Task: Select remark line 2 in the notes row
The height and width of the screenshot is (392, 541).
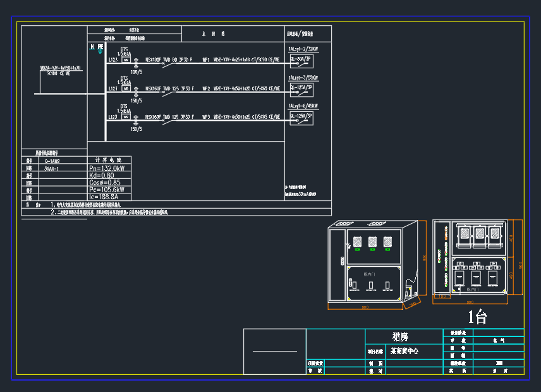Action: point(109,212)
